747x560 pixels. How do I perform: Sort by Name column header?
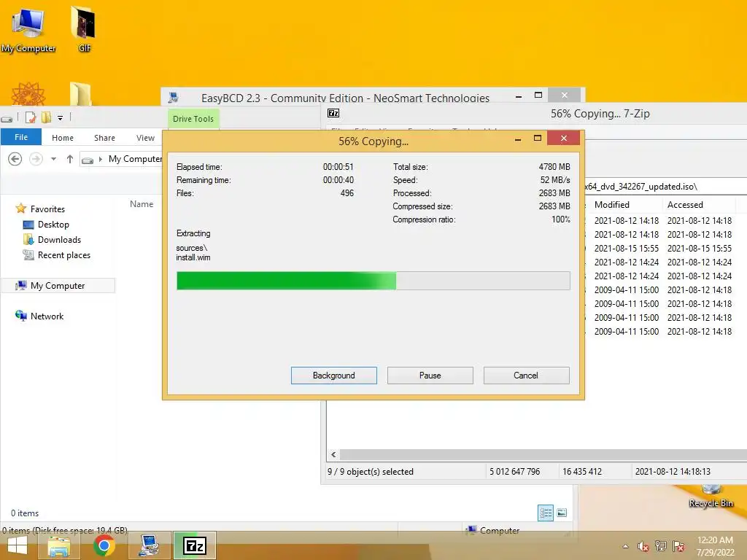142,204
